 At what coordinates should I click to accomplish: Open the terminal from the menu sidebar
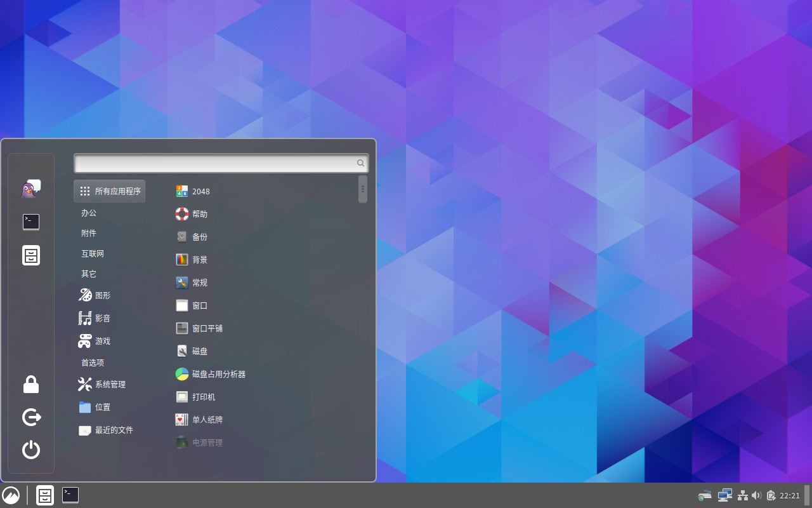[31, 222]
